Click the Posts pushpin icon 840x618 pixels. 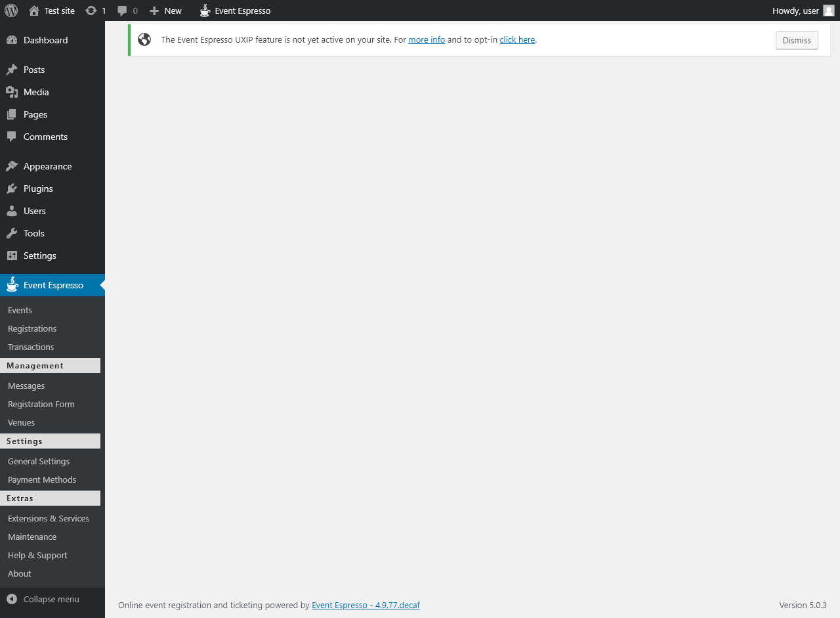(12, 70)
